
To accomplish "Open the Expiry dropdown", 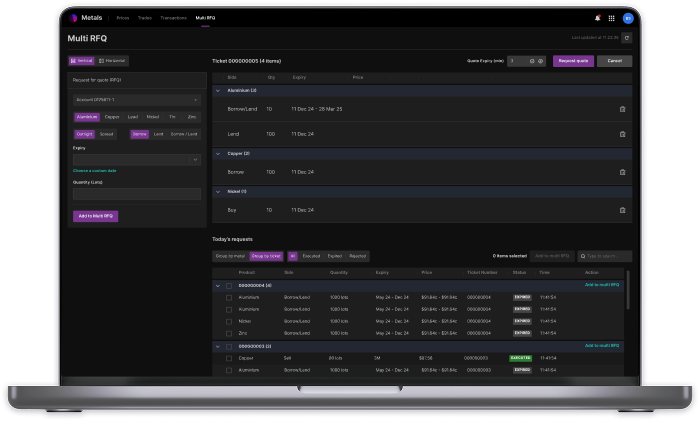I will 137,159.
